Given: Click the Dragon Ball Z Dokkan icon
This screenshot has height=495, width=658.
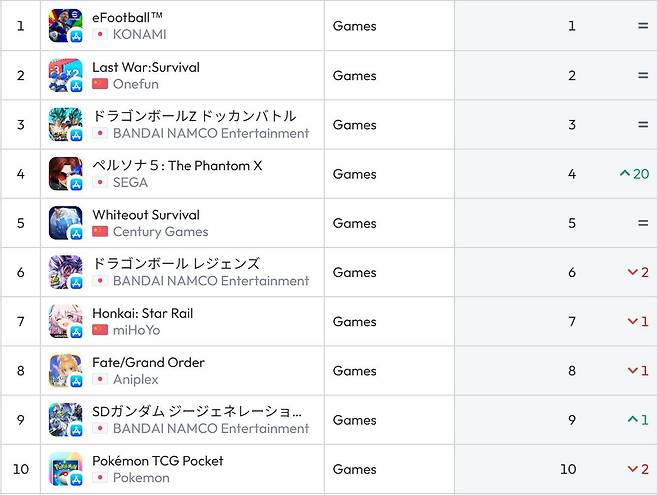Looking at the screenshot, I should (x=65, y=125).
